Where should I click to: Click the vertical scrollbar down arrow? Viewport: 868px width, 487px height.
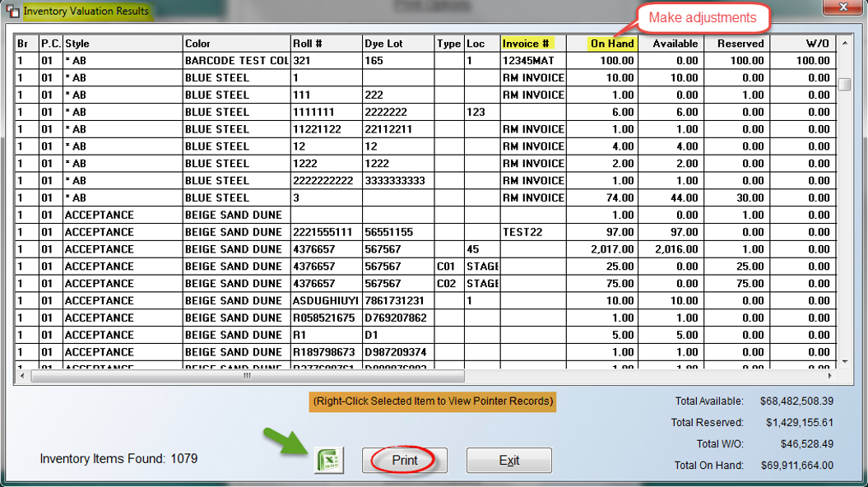[x=845, y=362]
